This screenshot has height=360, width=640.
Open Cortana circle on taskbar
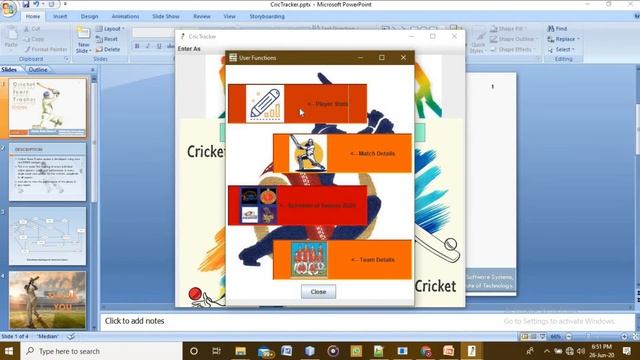tap(194, 351)
